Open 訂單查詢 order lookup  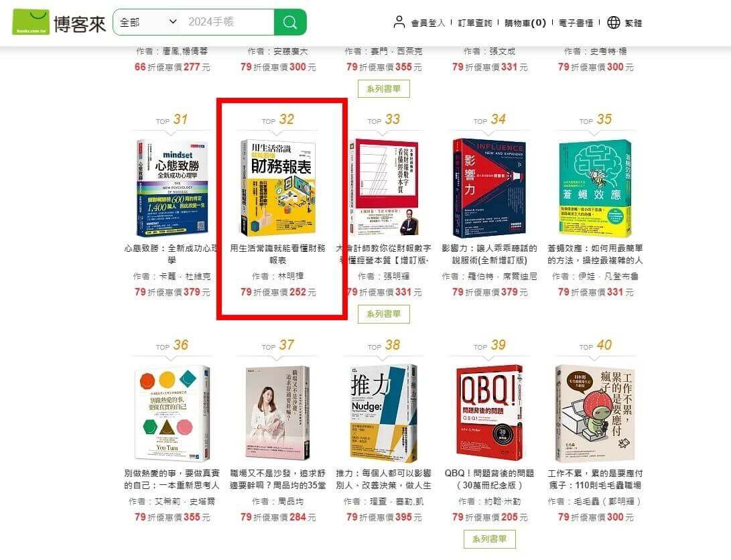(475, 23)
